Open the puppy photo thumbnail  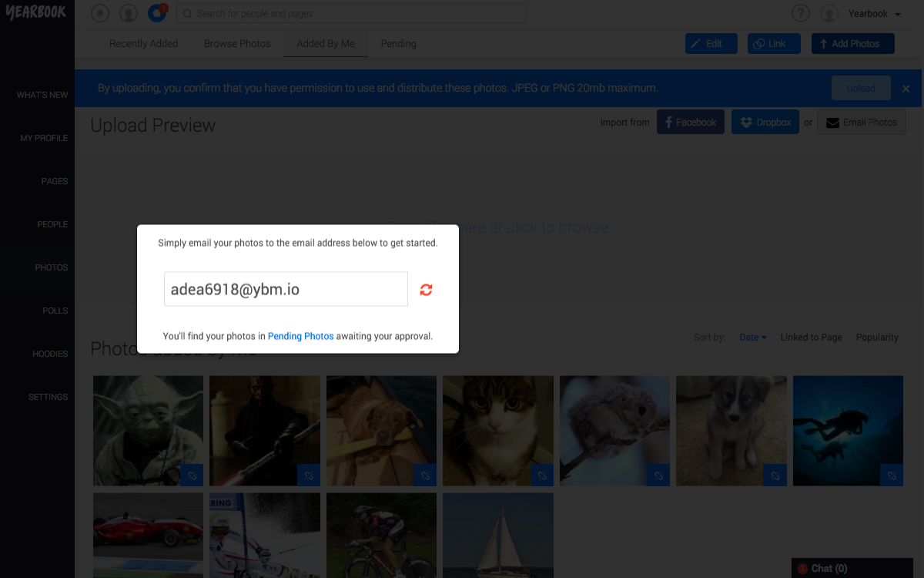(x=731, y=431)
